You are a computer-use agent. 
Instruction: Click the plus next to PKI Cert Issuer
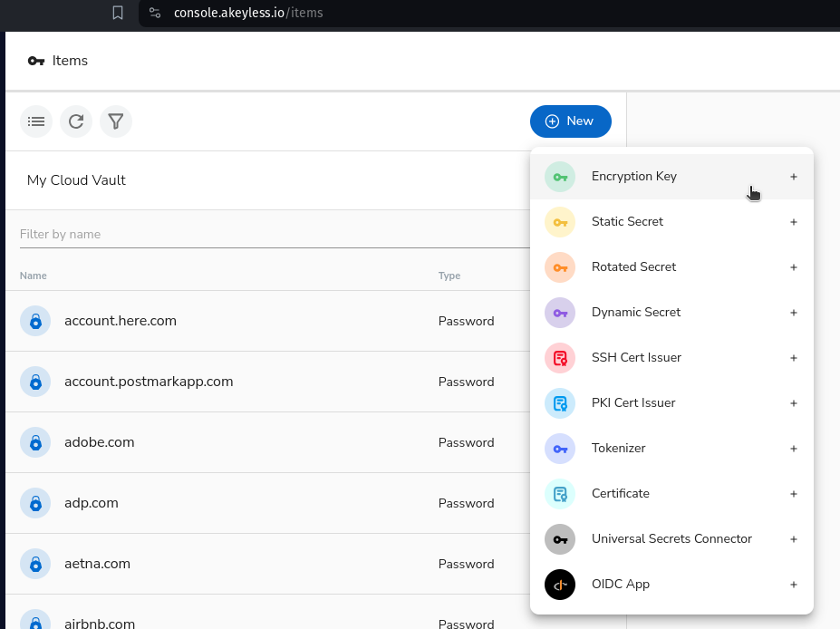794,403
